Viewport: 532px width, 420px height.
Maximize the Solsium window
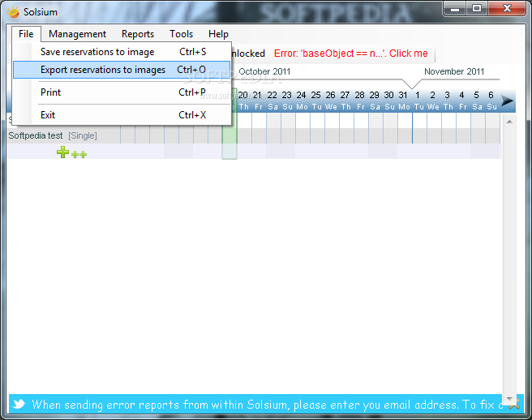pyautogui.click(x=477, y=8)
